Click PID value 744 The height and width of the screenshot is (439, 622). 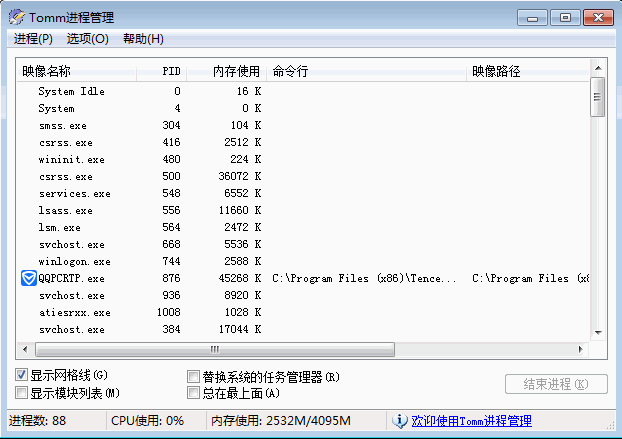pyautogui.click(x=171, y=261)
